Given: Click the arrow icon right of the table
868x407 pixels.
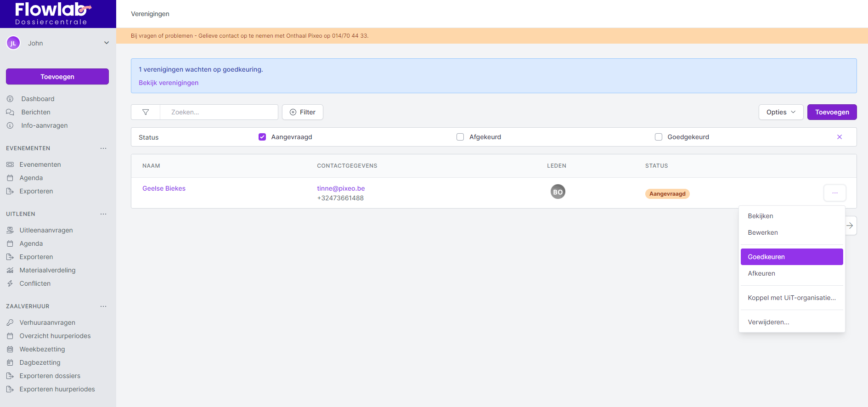Looking at the screenshot, I should [850, 226].
